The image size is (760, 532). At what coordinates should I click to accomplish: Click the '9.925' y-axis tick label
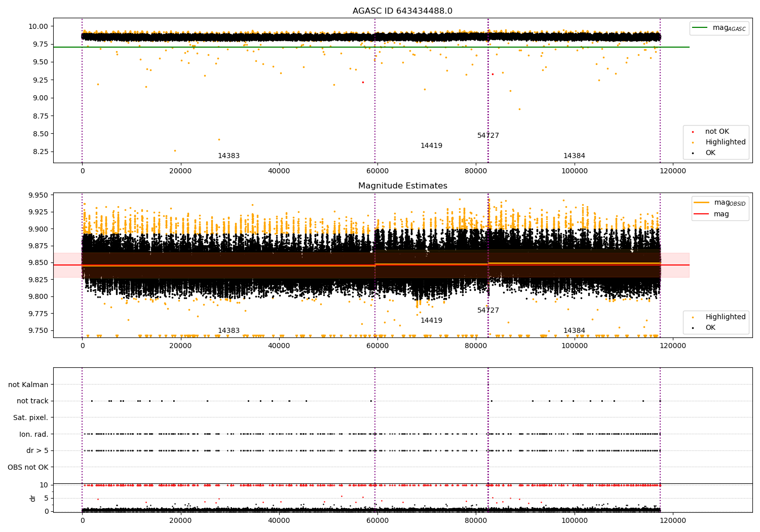(x=39, y=212)
